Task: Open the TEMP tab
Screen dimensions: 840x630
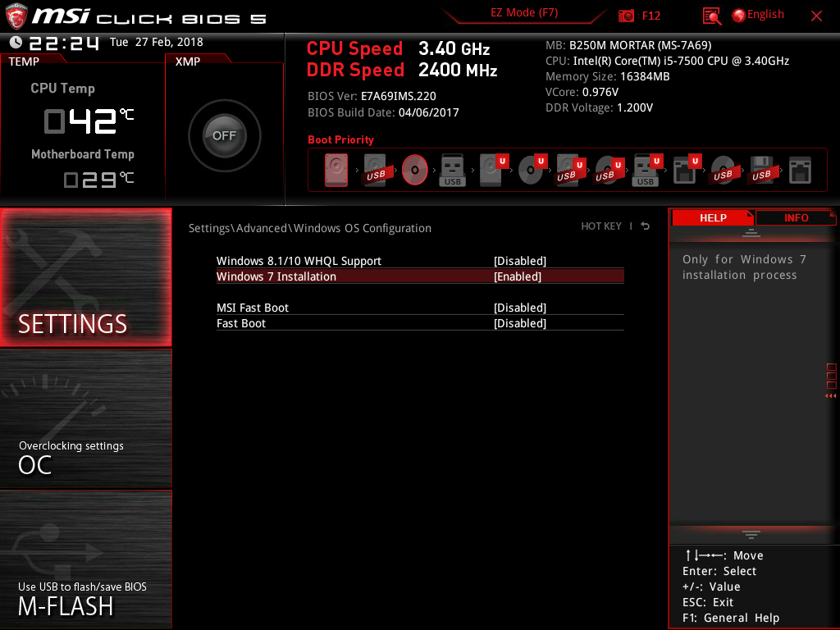Action: (24, 62)
